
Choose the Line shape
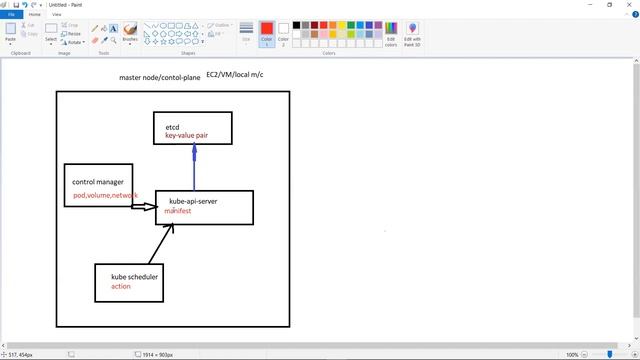click(147, 26)
